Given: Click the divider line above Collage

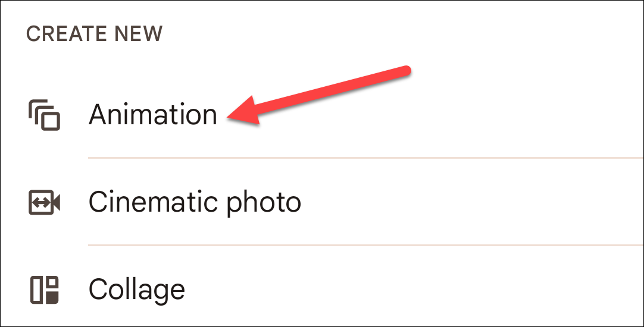Looking at the screenshot, I should (363, 245).
